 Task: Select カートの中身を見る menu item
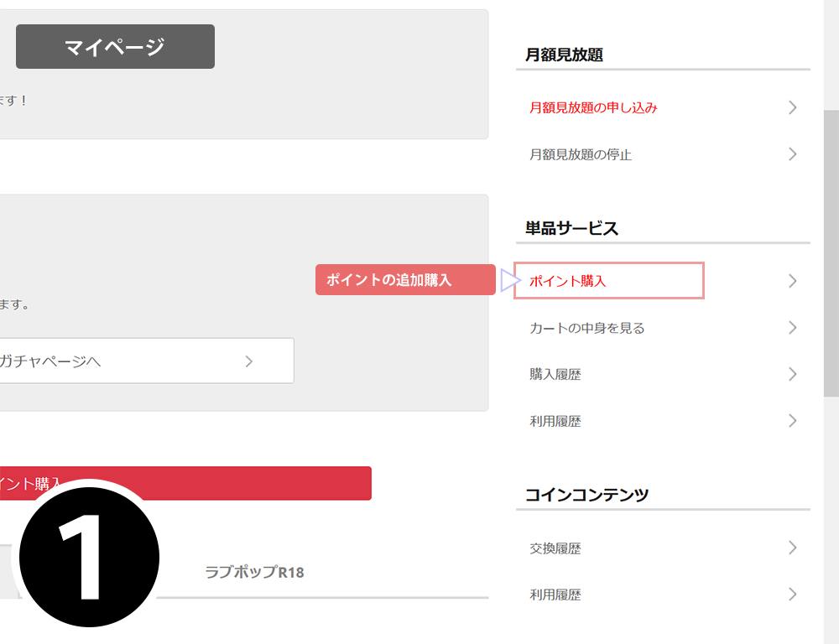coord(587,328)
